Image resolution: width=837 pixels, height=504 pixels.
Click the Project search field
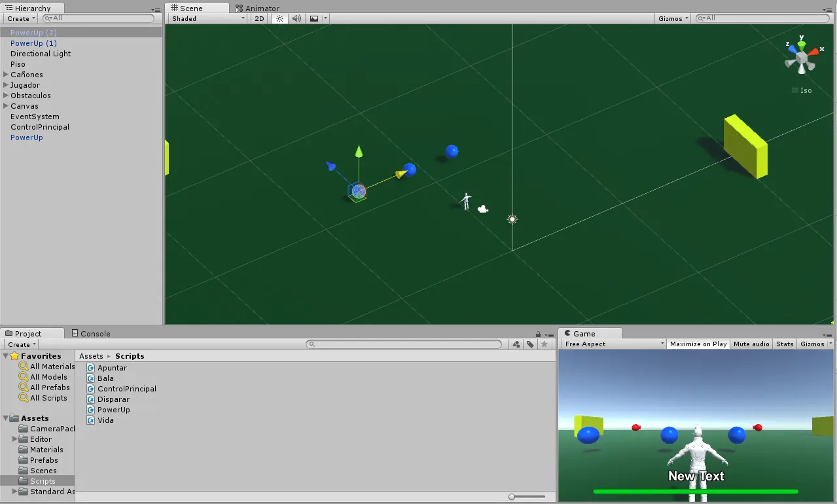404,344
